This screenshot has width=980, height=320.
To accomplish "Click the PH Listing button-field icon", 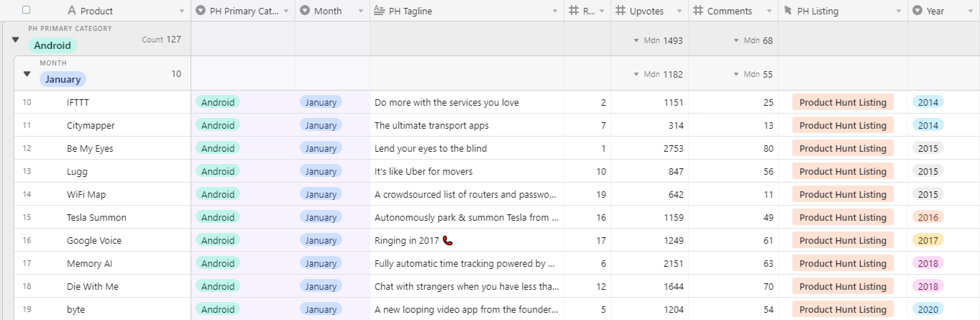I will pyautogui.click(x=788, y=10).
